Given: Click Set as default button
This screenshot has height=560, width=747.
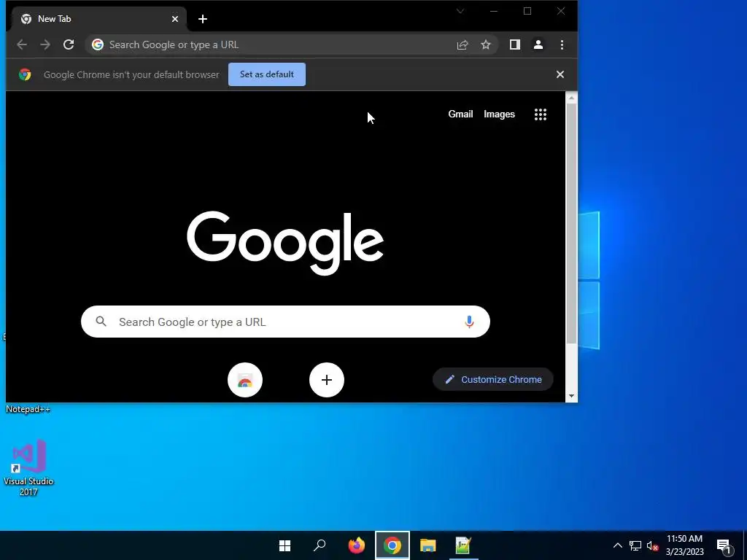Looking at the screenshot, I should pyautogui.click(x=267, y=74).
